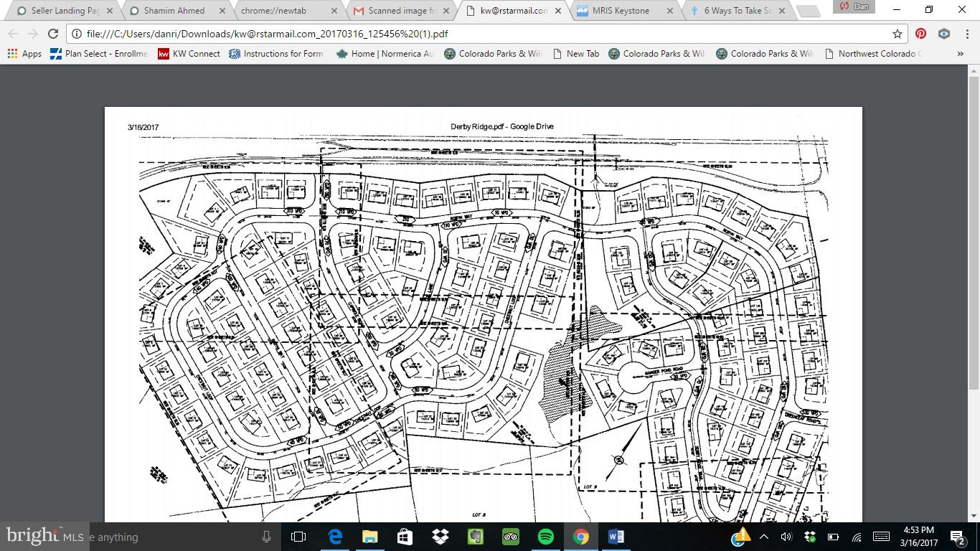980x551 pixels.
Task: Open the clock showing 4:53 PM
Action: click(x=919, y=537)
